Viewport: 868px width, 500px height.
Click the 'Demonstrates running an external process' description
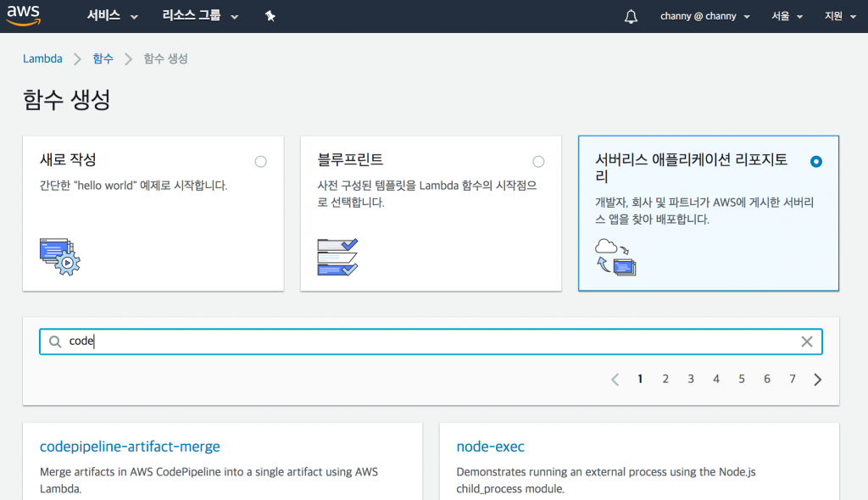click(605, 480)
